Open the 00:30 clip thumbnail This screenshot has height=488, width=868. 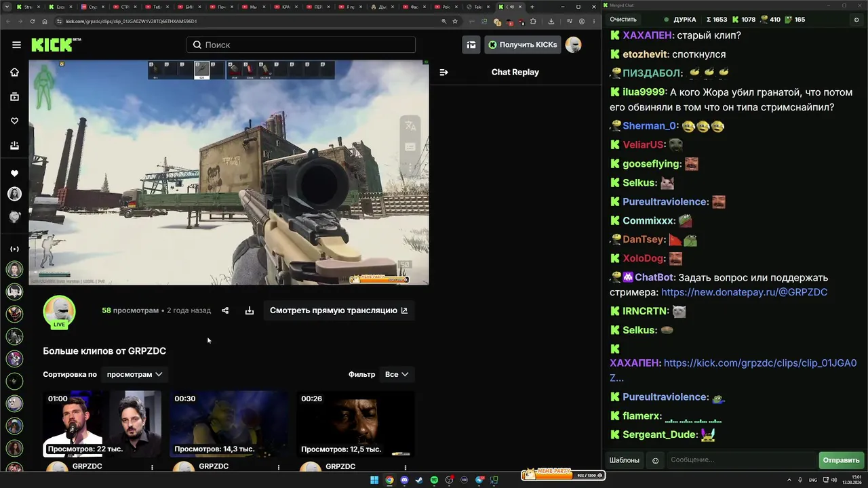229,424
